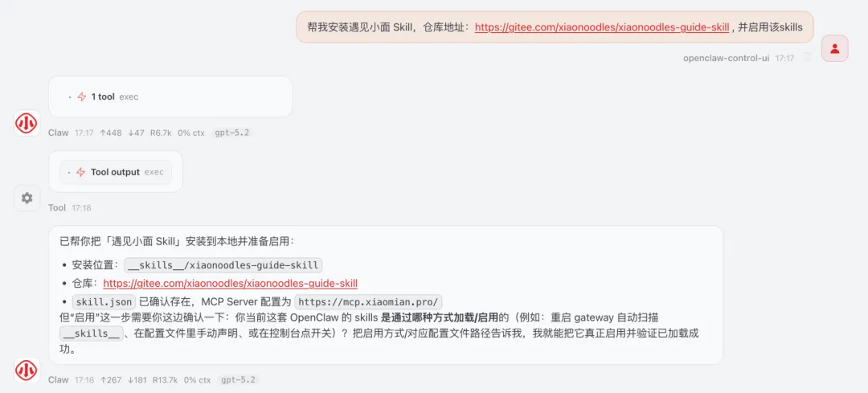The width and height of the screenshot is (868, 393).
Task: Expand the "1 tool exec" card
Action: pos(170,97)
